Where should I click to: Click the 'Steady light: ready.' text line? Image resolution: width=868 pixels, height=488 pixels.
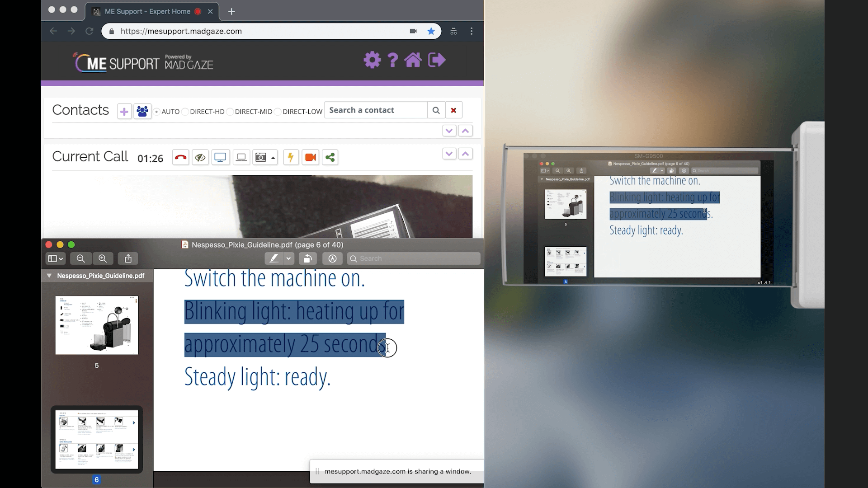coord(258,377)
